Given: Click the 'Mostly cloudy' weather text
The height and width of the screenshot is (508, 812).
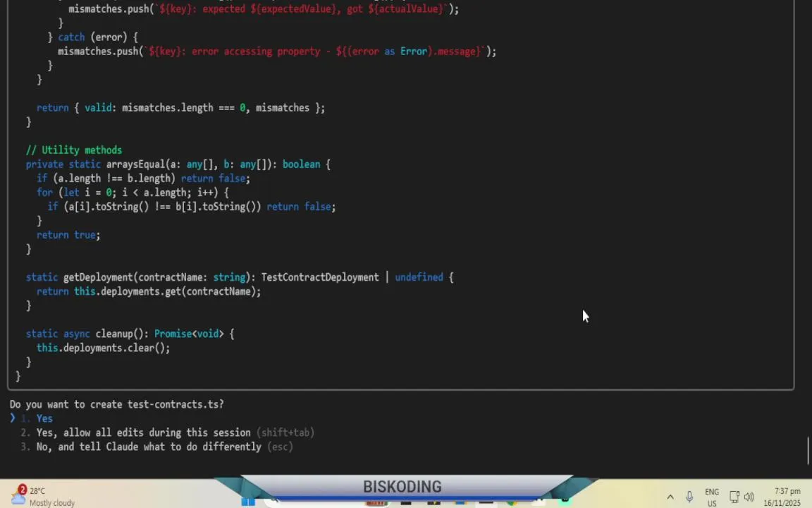Looking at the screenshot, I should [51, 503].
